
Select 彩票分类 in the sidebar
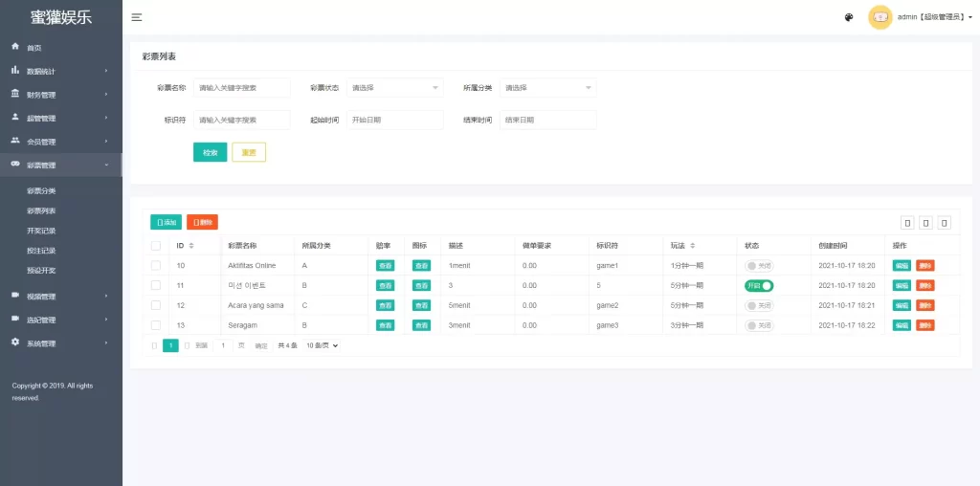[x=41, y=190]
